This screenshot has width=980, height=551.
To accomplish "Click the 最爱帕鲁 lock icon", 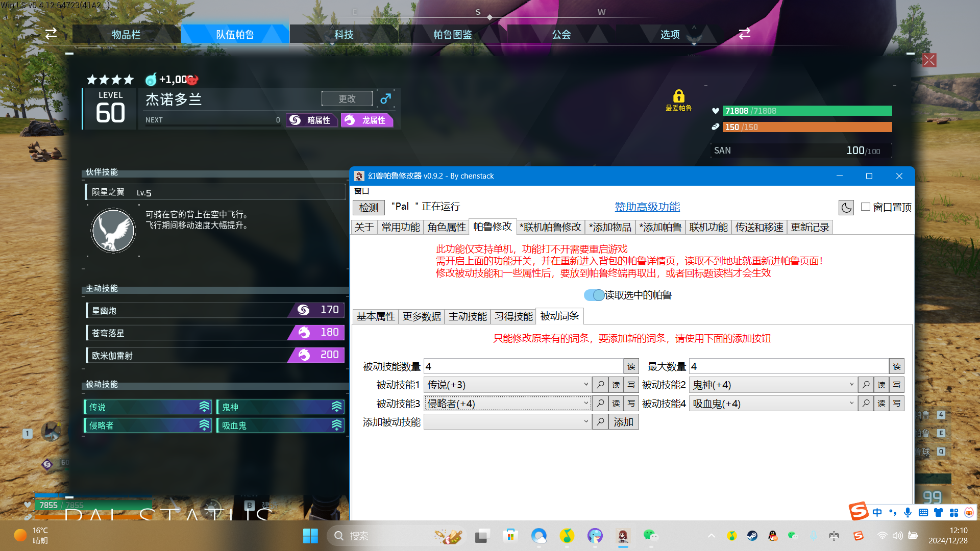I will click(678, 96).
